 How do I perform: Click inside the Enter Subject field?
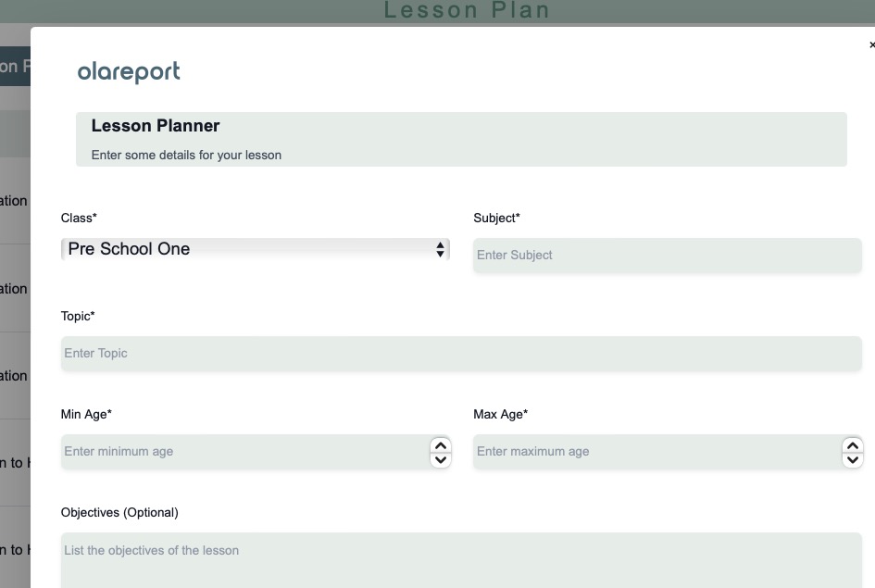(x=666, y=255)
